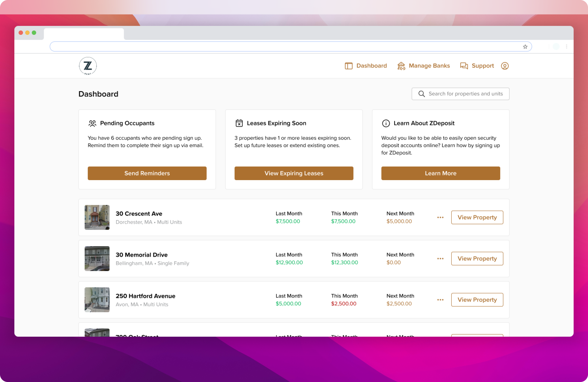Click Send Reminders button
The width and height of the screenshot is (588, 382).
click(x=147, y=173)
